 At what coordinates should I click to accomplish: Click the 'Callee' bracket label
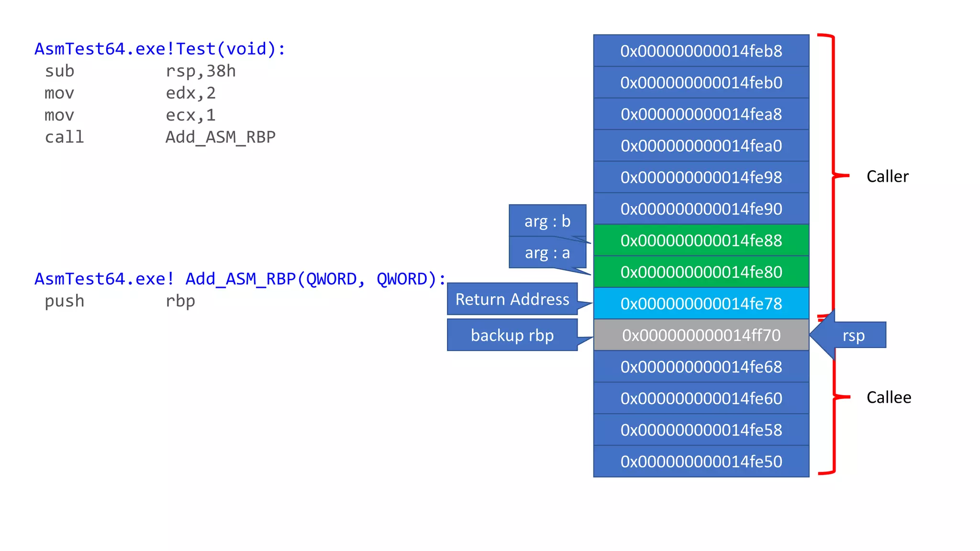click(889, 397)
